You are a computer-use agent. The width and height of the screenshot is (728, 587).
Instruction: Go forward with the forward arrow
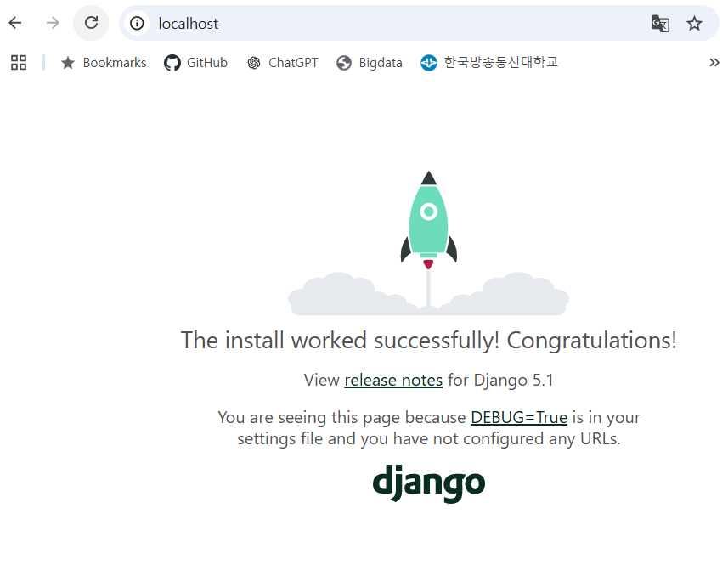[53, 23]
